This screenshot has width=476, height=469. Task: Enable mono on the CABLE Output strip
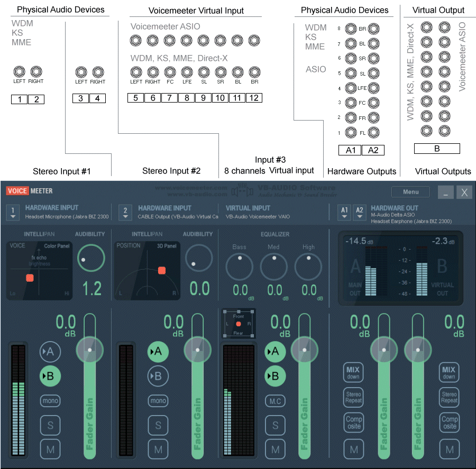pos(158,401)
